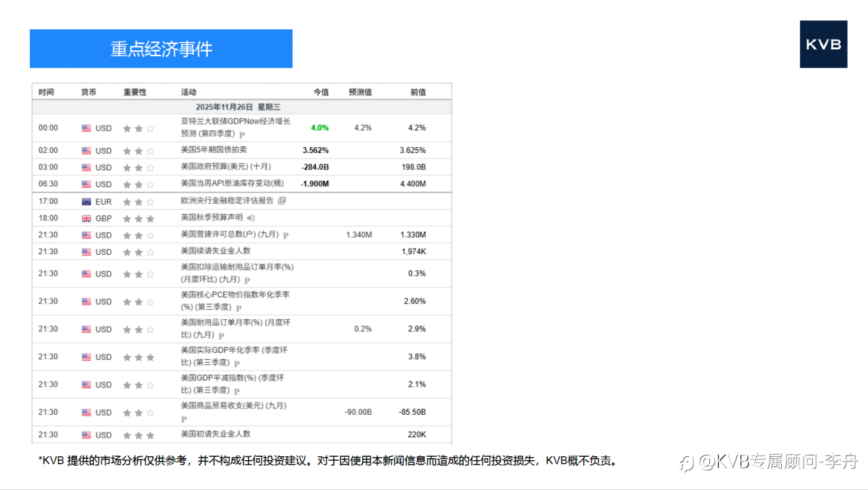Click the P icon below 美国商品贸易收支
The width and height of the screenshot is (868, 490).
[184, 420]
